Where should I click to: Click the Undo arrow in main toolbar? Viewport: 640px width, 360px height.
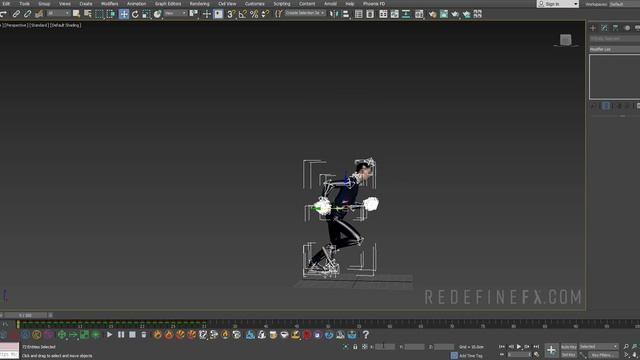click(3, 14)
